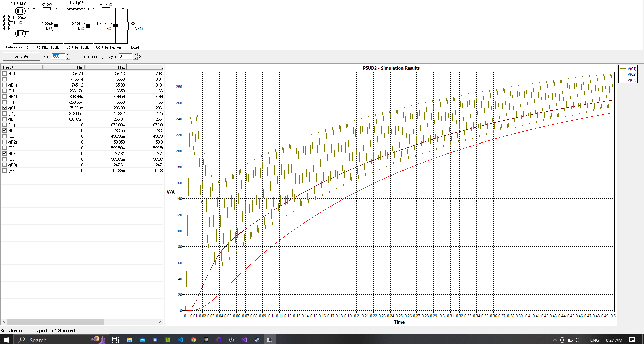Image resolution: width=644 pixels, height=344 pixels.
Task: Click the Max column header
Action: (x=106, y=67)
